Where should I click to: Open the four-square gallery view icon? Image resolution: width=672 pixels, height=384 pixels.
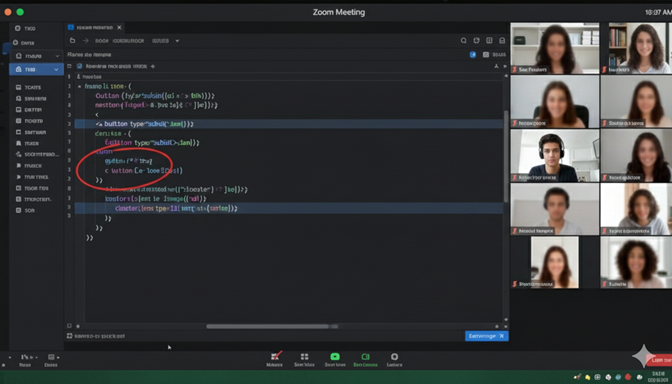click(304, 357)
